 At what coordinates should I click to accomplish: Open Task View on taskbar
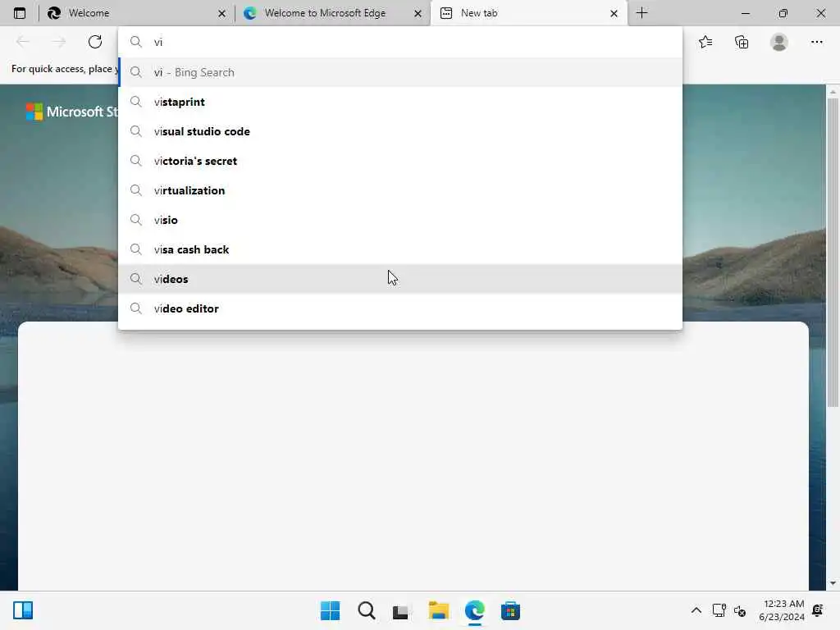point(400,610)
